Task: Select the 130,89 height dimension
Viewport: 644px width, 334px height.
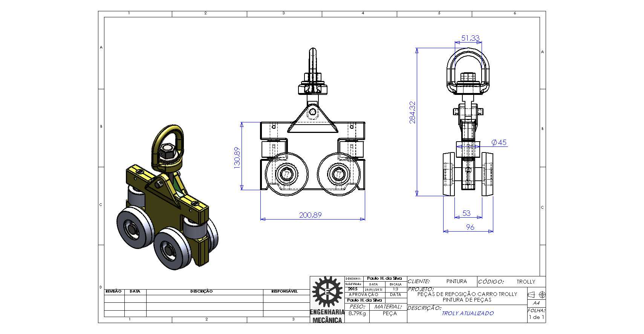Action: [x=237, y=158]
